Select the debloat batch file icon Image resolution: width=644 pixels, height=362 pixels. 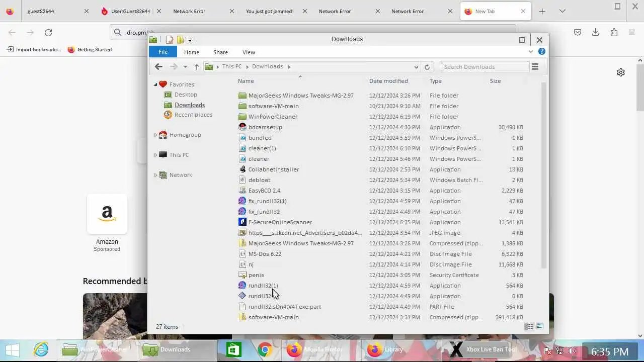243,180
